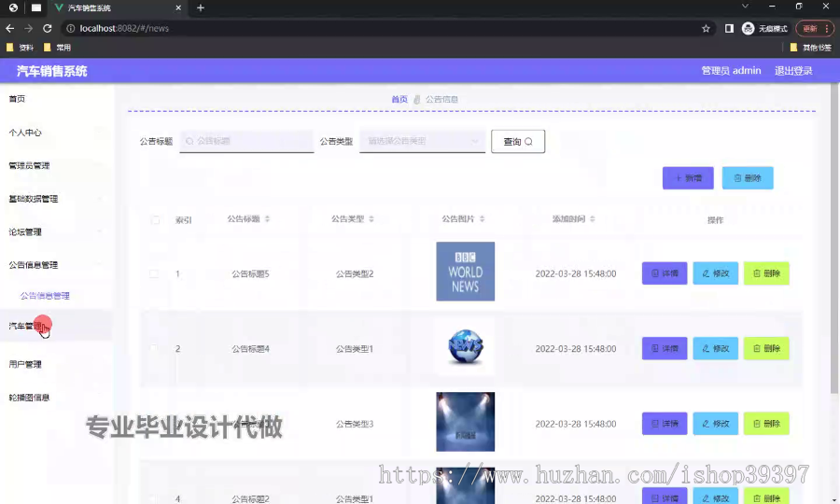Open the tab search chevron in title bar
840x504 pixels.
745,7
